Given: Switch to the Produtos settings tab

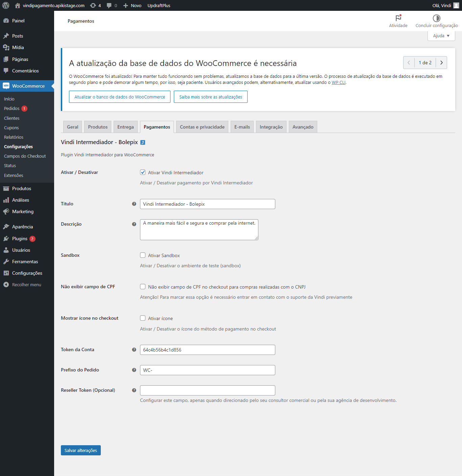Looking at the screenshot, I should coord(98,127).
